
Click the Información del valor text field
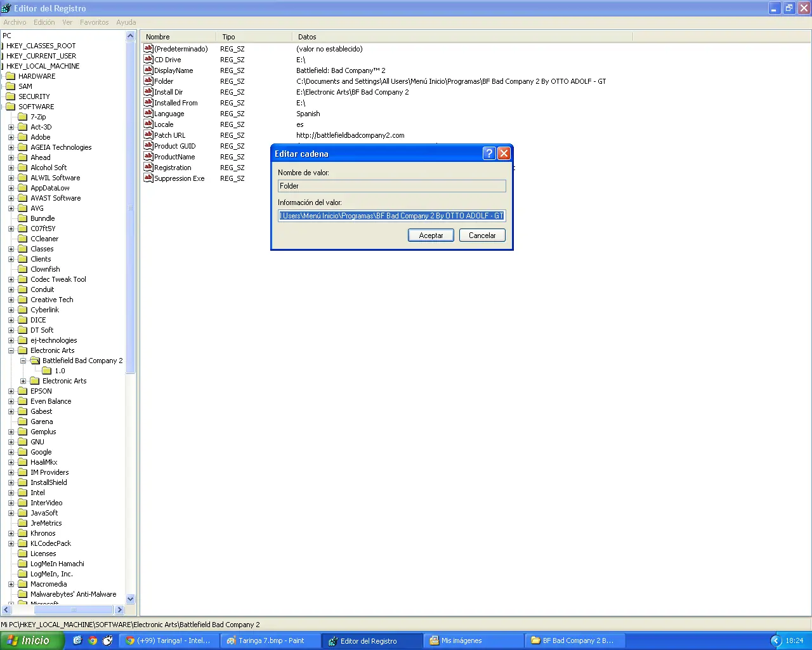[392, 216]
